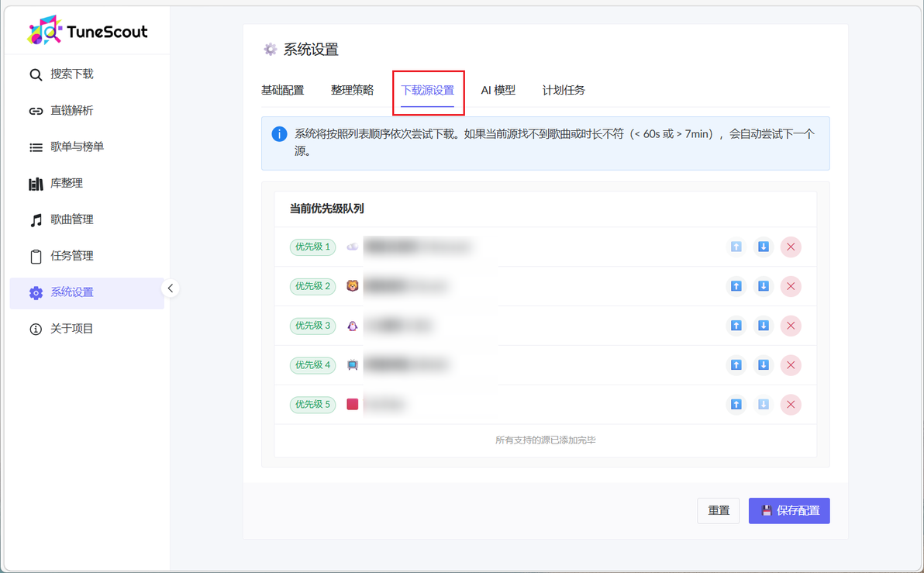Screen dimensions: 924x573
Task: Move 优先级 5 source up
Action: pyautogui.click(x=736, y=405)
